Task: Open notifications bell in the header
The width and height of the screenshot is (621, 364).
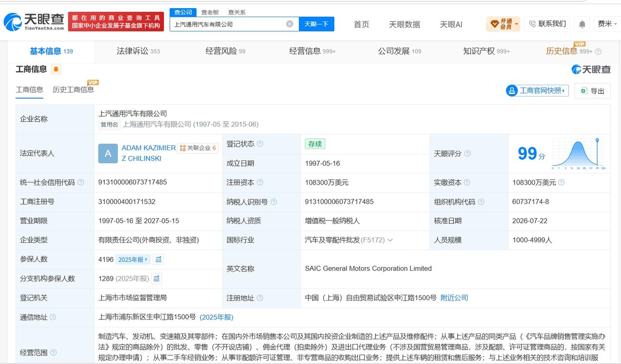Action: [582, 24]
